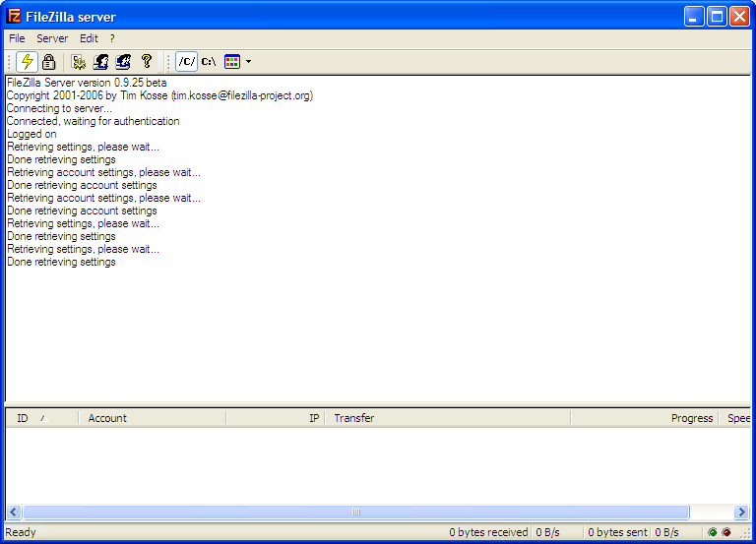Open the ? help menu
The height and width of the screenshot is (544, 756).
tap(112, 38)
